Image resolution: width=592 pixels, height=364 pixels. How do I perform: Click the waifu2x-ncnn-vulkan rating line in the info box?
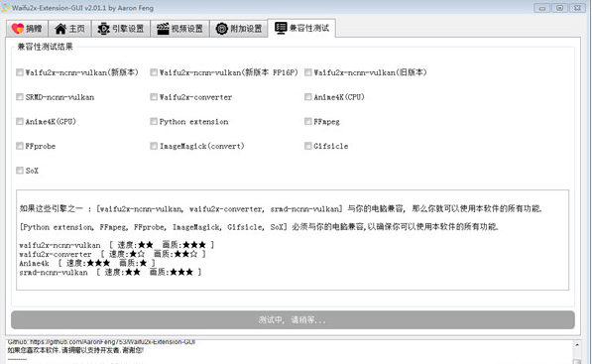pyautogui.click(x=117, y=245)
